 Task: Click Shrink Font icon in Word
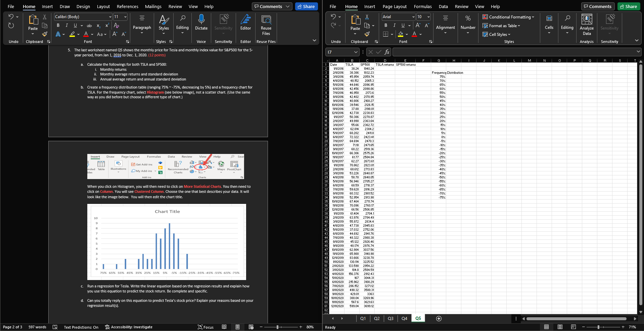pyautogui.click(x=124, y=34)
